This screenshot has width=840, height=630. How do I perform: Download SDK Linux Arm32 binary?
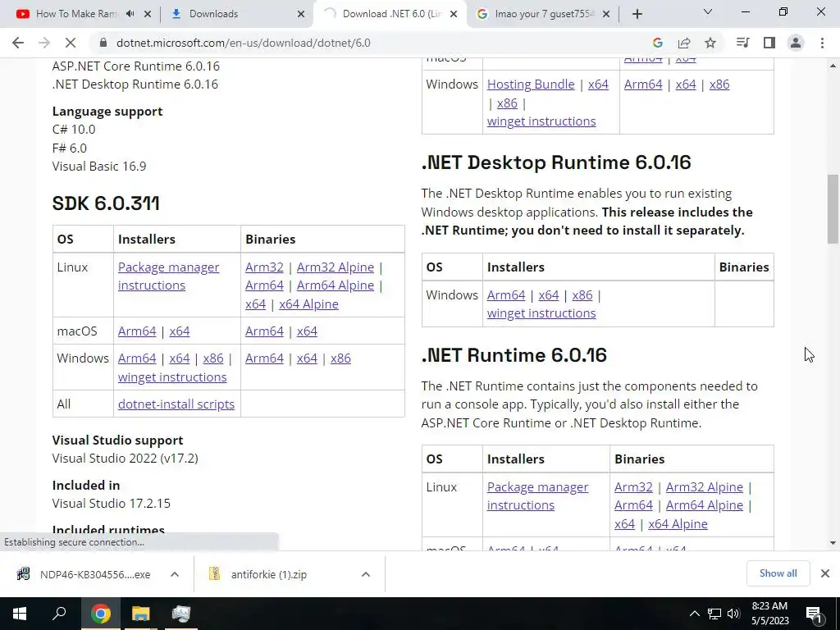click(264, 267)
